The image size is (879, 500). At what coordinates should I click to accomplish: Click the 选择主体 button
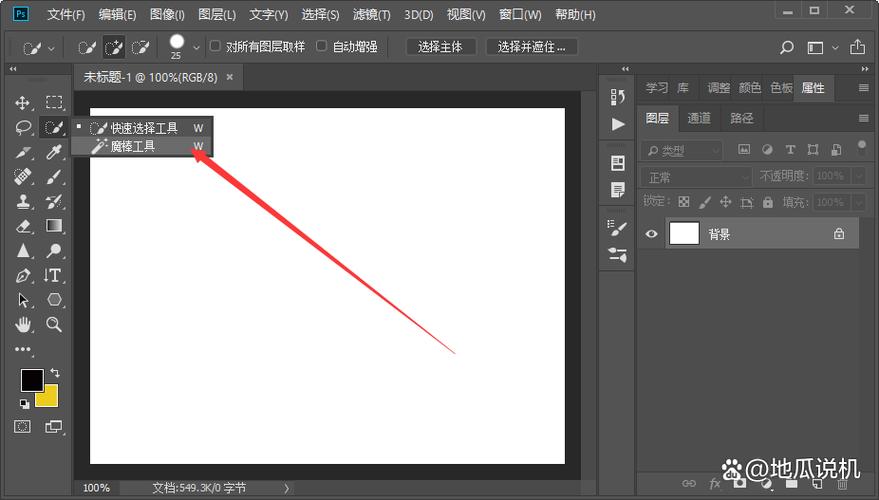tap(441, 47)
